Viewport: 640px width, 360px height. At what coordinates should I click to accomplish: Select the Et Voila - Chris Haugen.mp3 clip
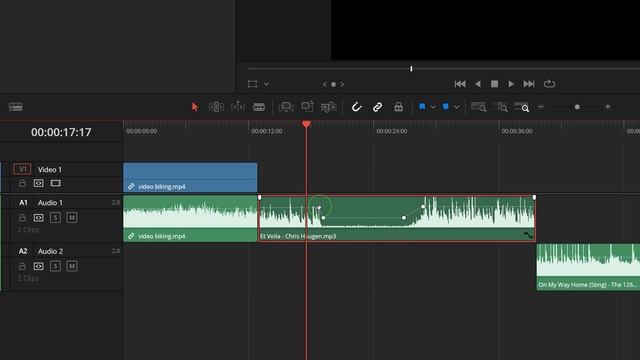point(397,218)
